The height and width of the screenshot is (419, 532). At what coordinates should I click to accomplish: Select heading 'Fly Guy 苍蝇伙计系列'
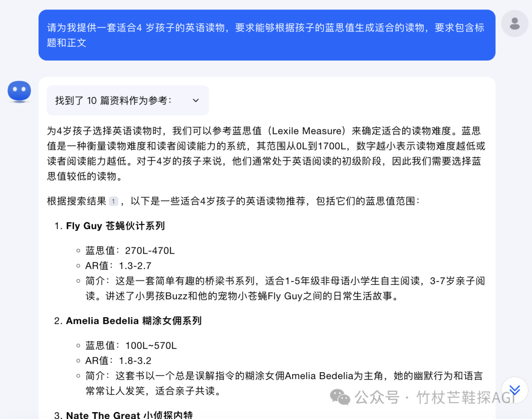coord(115,226)
